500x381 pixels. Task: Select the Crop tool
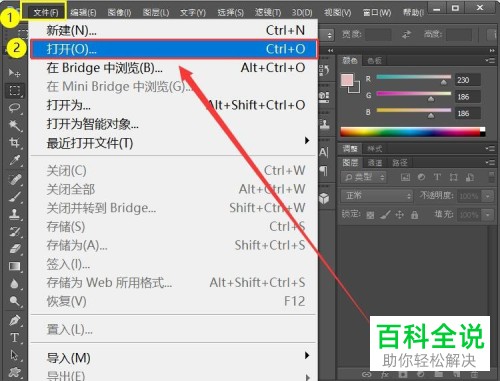click(14, 143)
